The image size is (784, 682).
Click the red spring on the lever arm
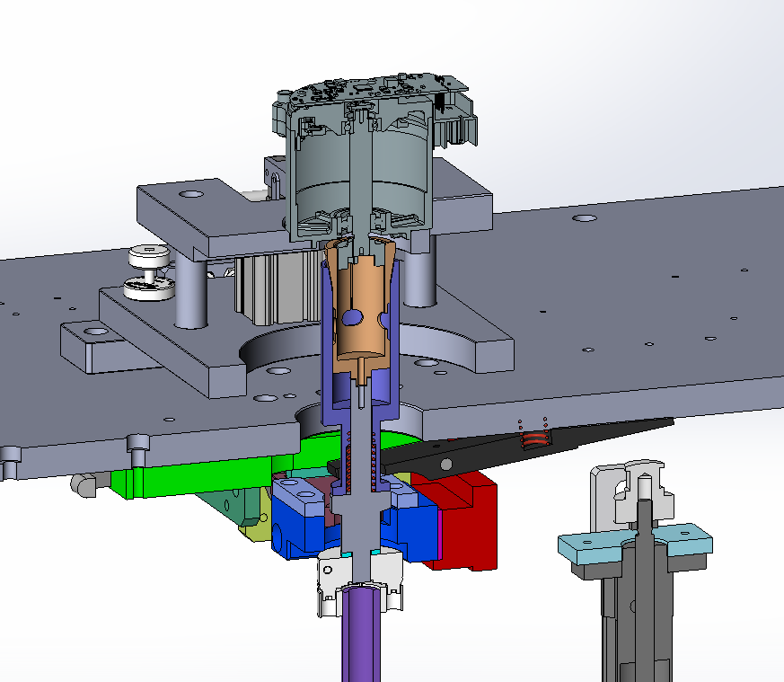click(535, 439)
